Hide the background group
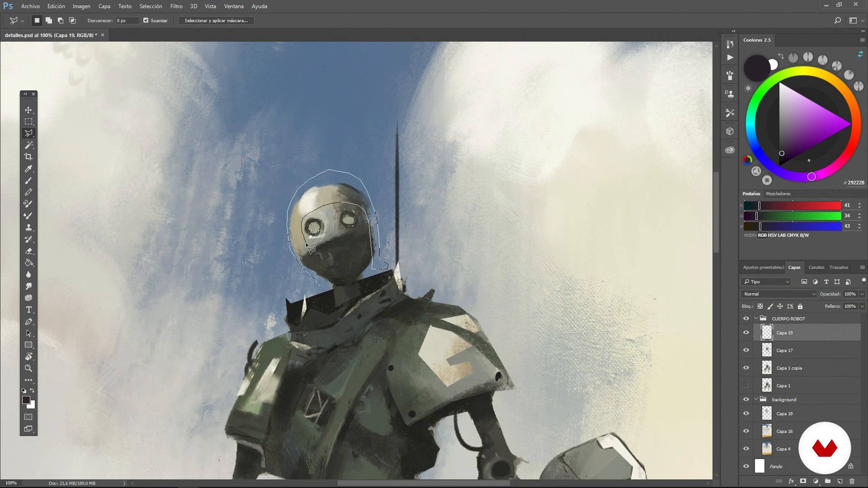868x488 pixels. pyautogui.click(x=746, y=399)
